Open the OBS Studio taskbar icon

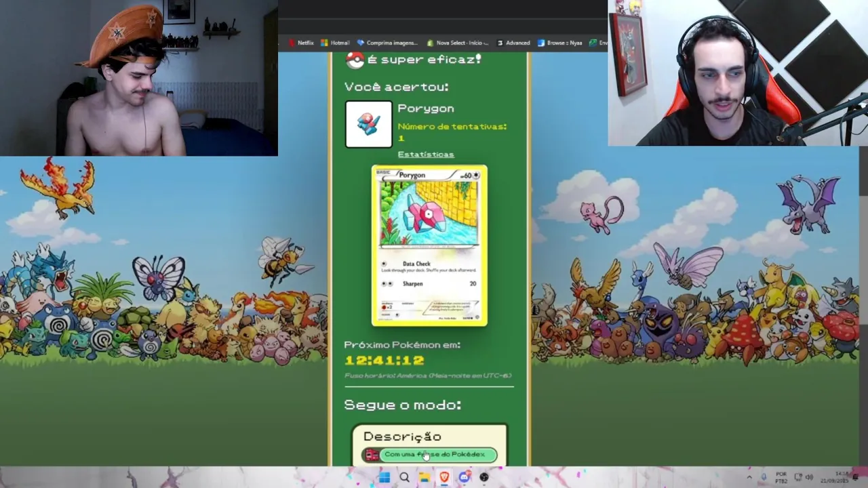(484, 478)
